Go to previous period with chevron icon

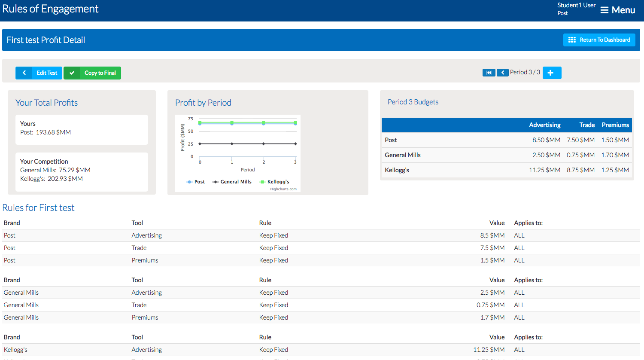tap(502, 73)
